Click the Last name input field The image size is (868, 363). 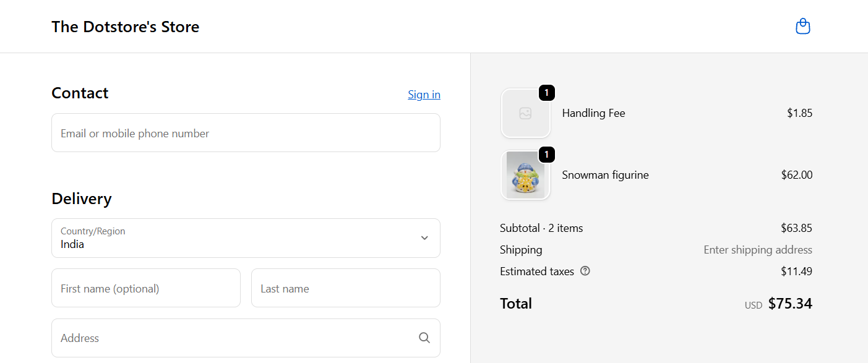click(345, 288)
